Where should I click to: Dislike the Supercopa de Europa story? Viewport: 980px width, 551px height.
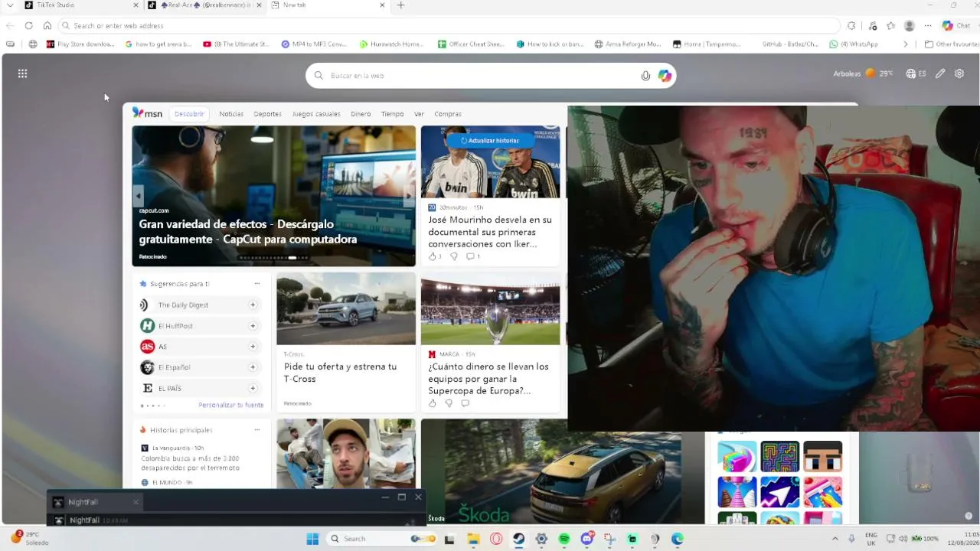click(449, 403)
